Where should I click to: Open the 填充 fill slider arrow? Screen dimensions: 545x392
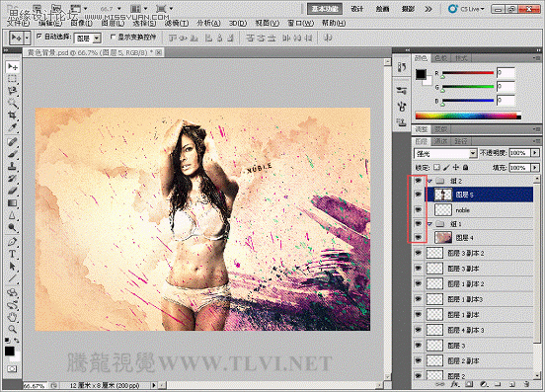(x=535, y=168)
